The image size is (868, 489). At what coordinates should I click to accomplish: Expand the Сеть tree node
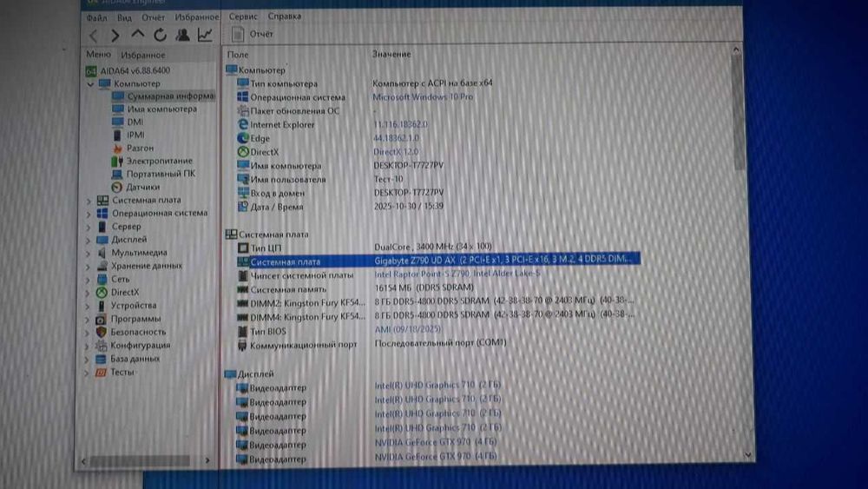click(x=88, y=281)
